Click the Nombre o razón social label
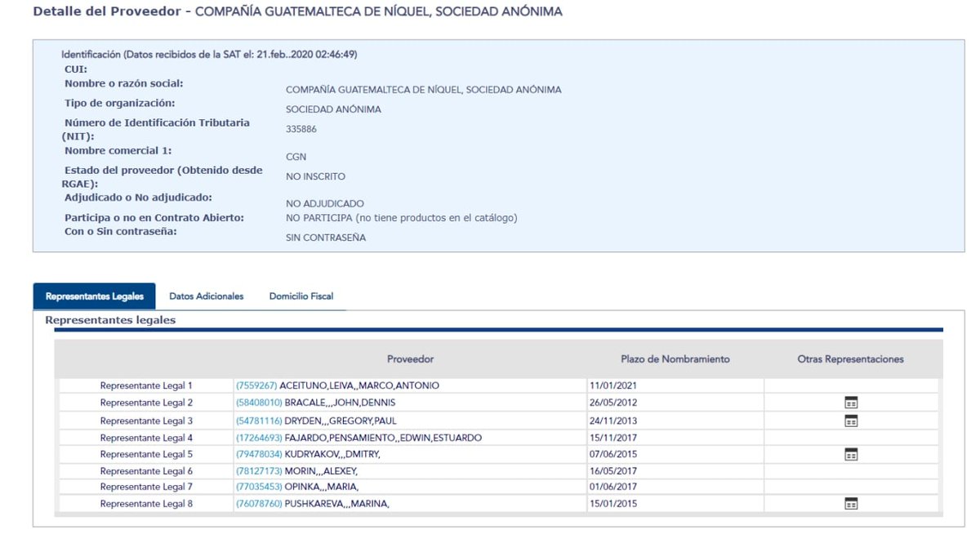The height and width of the screenshot is (534, 980). 124,83
